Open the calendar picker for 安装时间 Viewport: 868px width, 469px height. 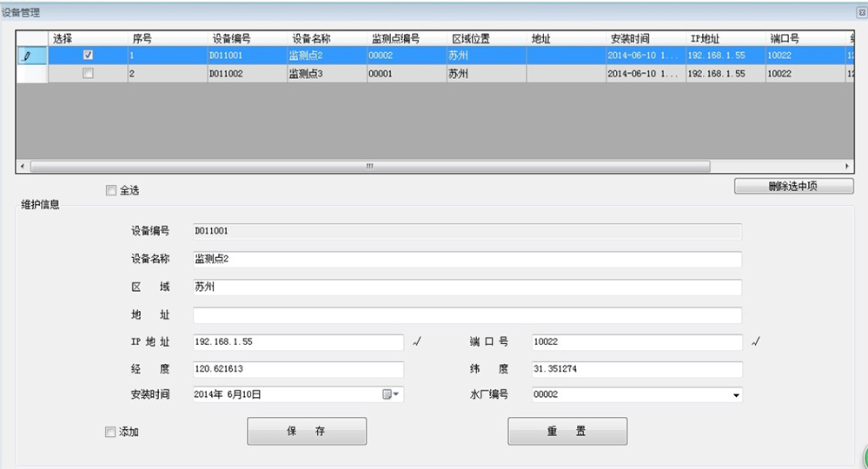(392, 394)
